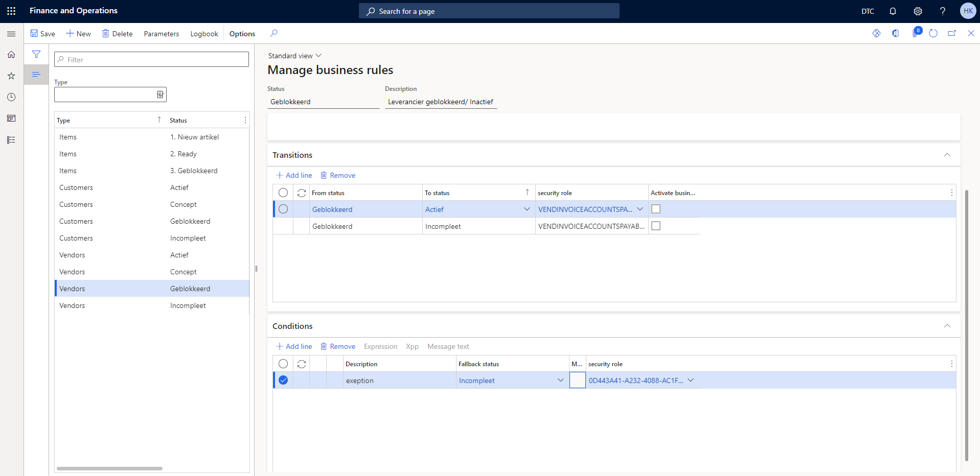The image size is (980, 476).
Task: Open the settings gear icon
Action: (918, 11)
